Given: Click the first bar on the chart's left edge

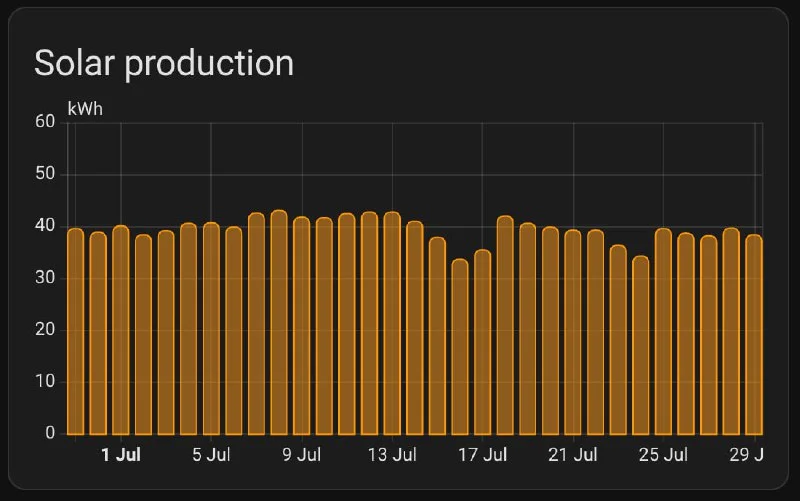Looking at the screenshot, I should (x=75, y=332).
